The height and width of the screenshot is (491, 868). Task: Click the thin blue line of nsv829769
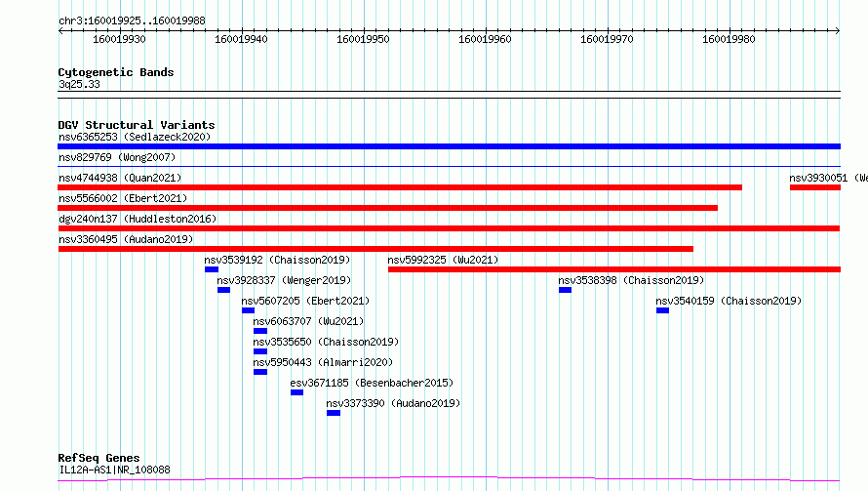pyautogui.click(x=449, y=166)
